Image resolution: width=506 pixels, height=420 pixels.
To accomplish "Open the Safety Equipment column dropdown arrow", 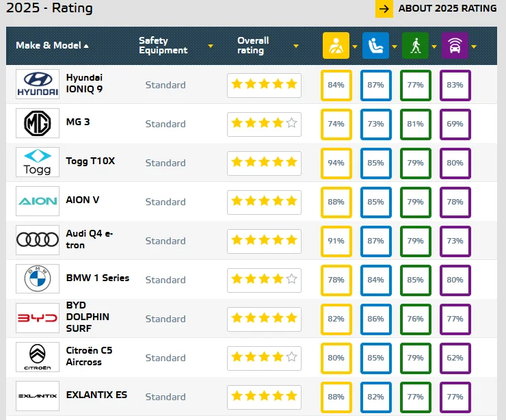I will [x=211, y=46].
